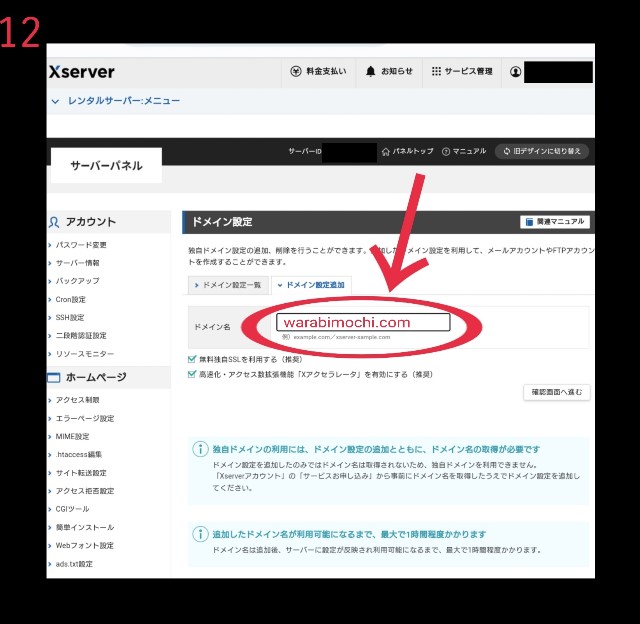Open Cron設定 in sidebar

tap(70, 299)
